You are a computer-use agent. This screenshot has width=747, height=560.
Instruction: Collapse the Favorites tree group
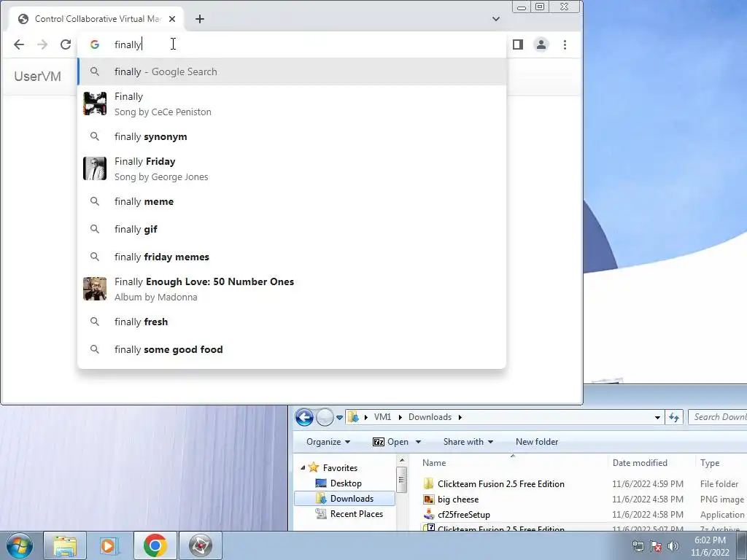coord(303,468)
